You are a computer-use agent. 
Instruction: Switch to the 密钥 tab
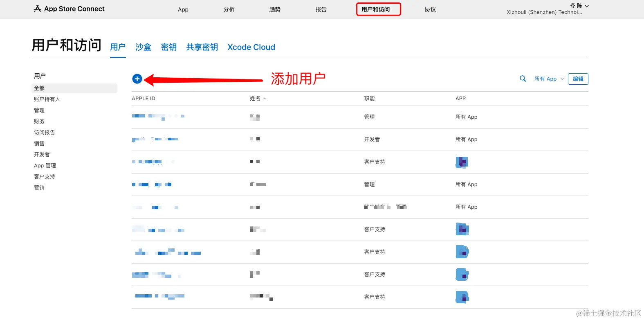168,47
